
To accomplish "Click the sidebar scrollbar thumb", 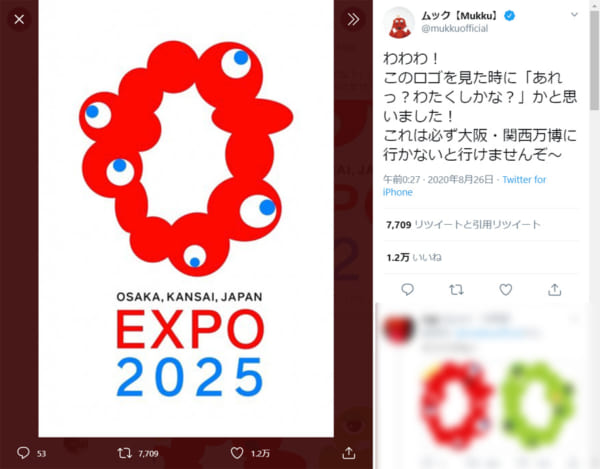I will point(595,59).
